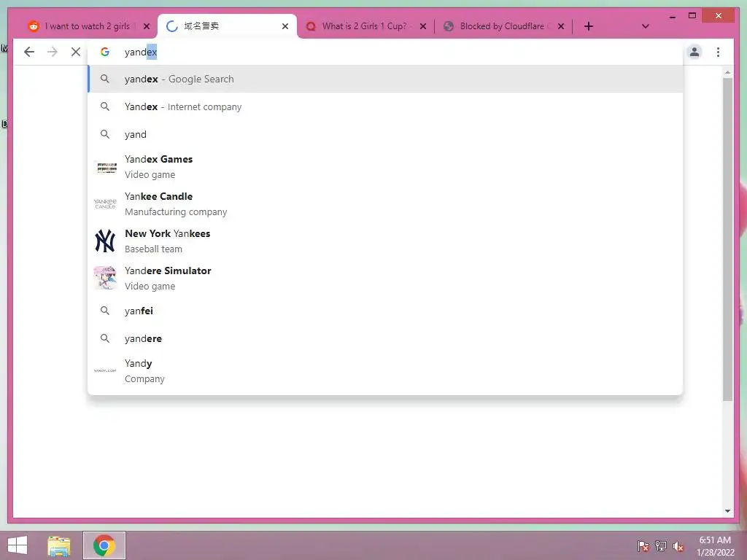This screenshot has width=747, height=560.
Task: Minimize the Chrome window
Action: tap(672, 16)
